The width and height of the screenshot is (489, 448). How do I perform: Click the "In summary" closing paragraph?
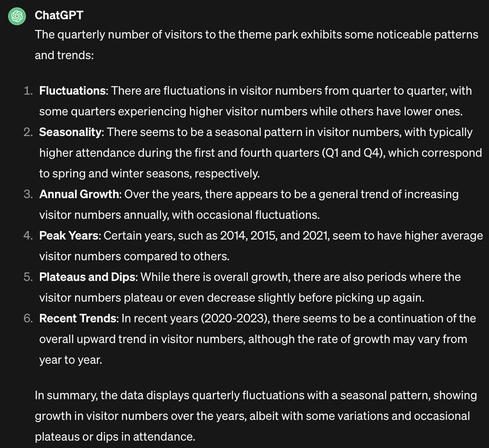tap(256, 416)
